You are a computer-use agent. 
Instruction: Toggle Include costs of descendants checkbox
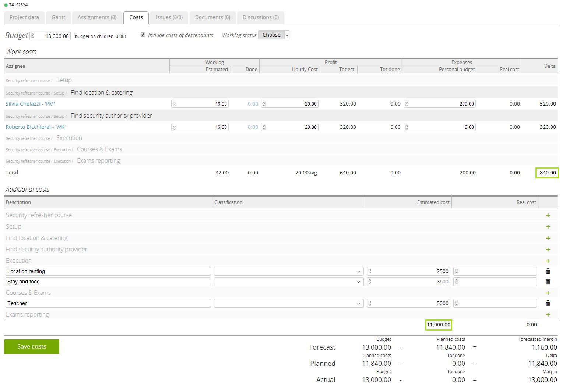click(143, 35)
